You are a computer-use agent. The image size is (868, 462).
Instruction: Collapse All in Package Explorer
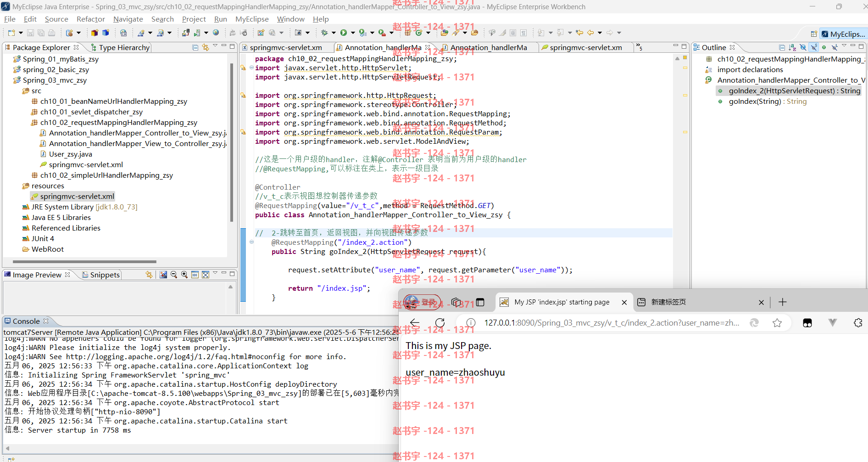(195, 47)
